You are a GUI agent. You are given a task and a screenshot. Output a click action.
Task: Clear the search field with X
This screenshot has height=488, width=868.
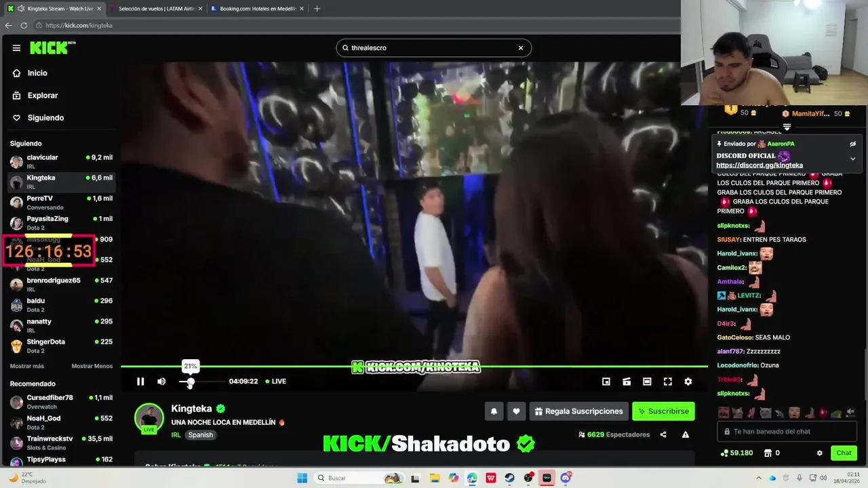pyautogui.click(x=521, y=48)
